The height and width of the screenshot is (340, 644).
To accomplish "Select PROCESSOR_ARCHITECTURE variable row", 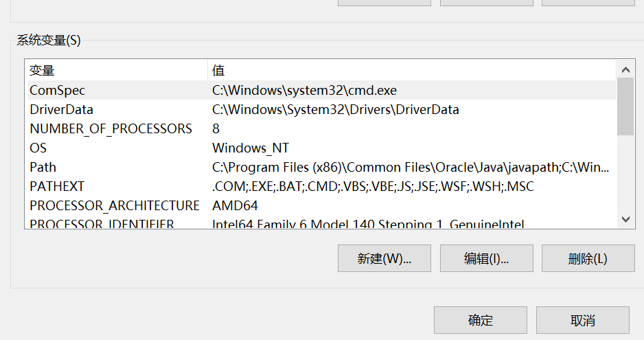I will pos(115,205).
